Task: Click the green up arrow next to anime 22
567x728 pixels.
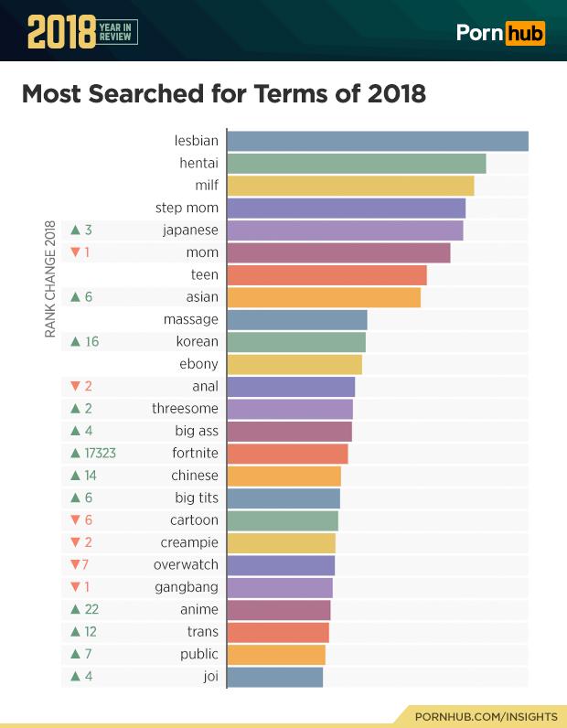Action: pos(75,609)
